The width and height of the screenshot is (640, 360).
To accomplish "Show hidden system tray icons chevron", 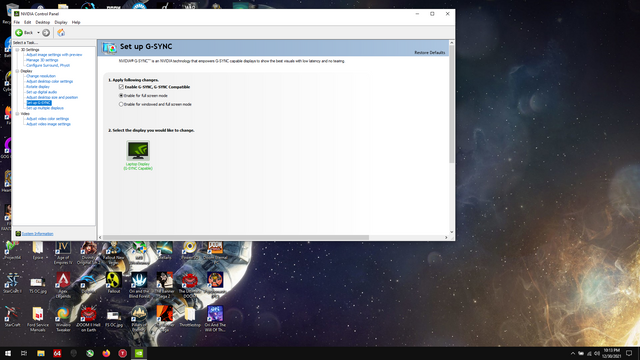I will (573, 353).
